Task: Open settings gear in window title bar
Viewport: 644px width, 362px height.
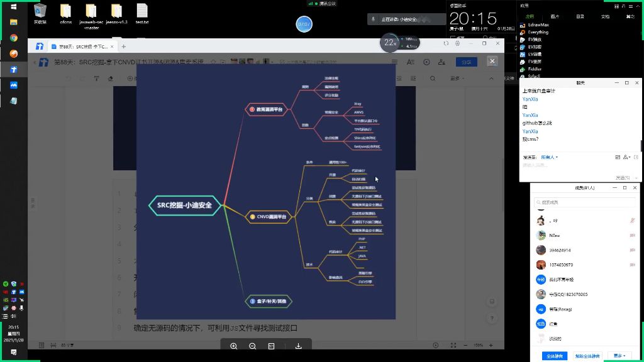Action: click(458, 43)
